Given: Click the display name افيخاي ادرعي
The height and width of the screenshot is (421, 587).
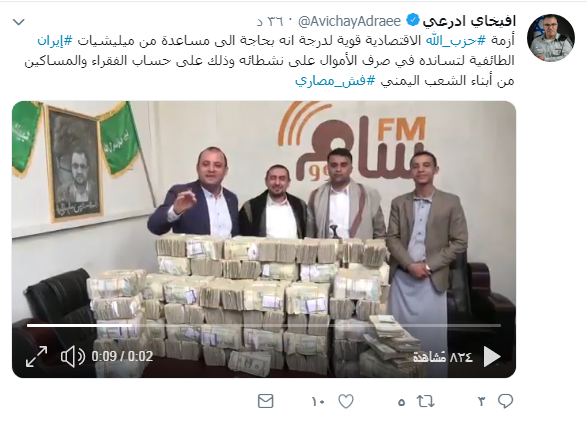Looking at the screenshot, I should pos(469,21).
